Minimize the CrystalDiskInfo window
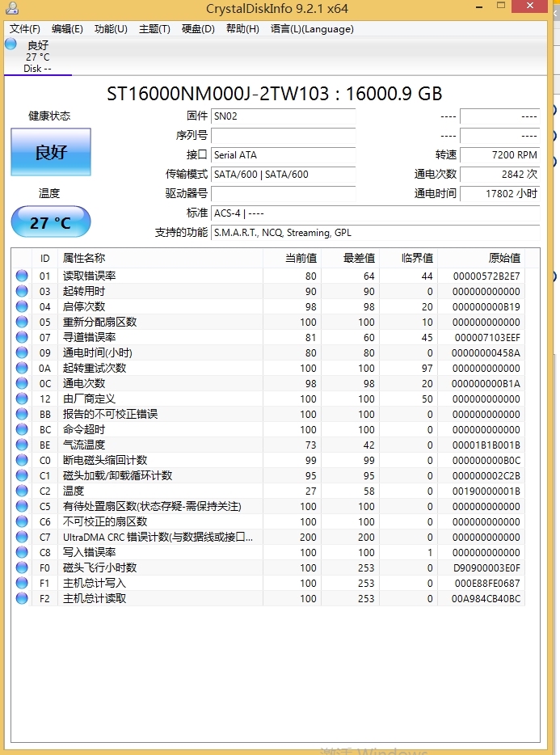The width and height of the screenshot is (560, 755). [479, 7]
